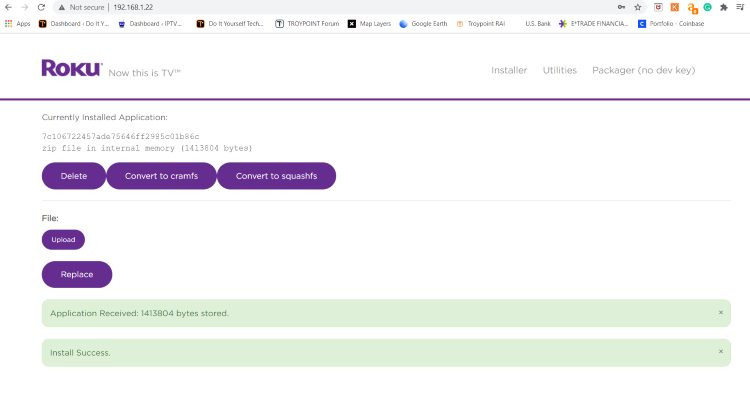The image size is (750, 399).
Task: Open Map Layers bookmark
Action: coord(369,23)
